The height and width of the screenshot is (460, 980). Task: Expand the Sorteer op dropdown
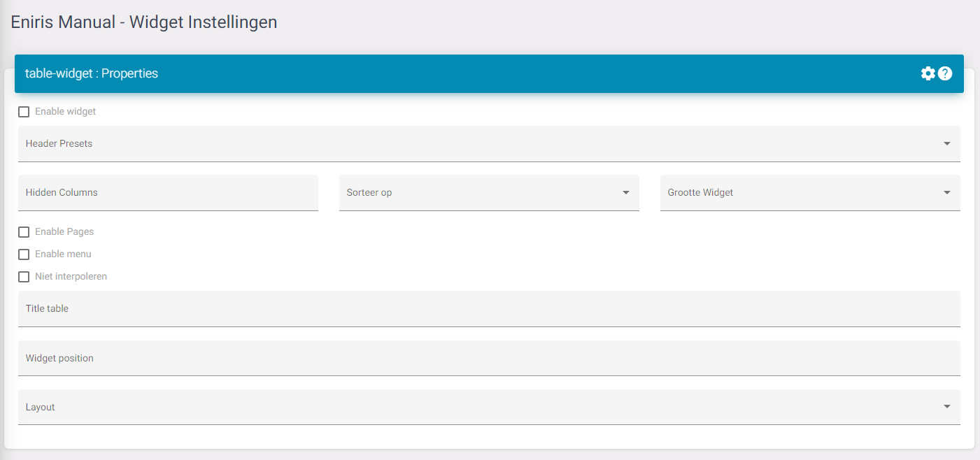tap(488, 193)
